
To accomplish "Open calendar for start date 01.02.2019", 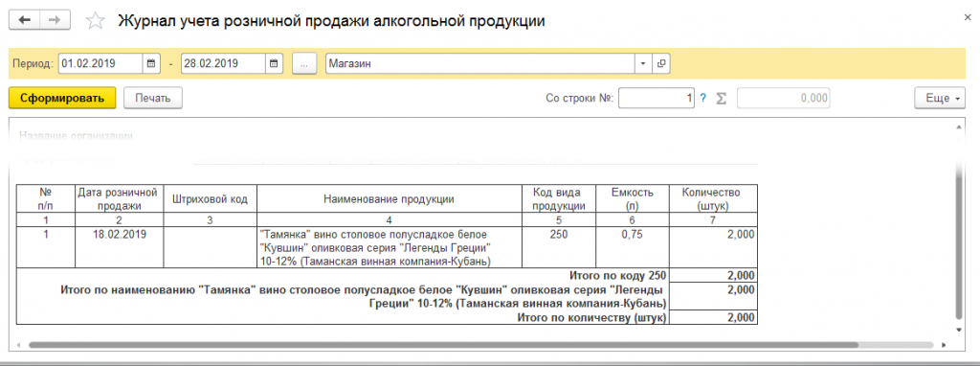I will (x=150, y=63).
